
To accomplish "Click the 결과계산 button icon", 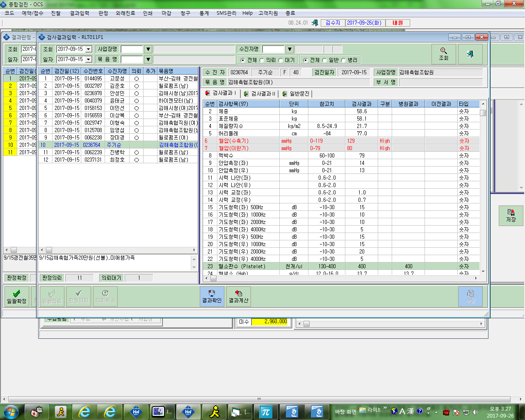I will pyautogui.click(x=239, y=296).
